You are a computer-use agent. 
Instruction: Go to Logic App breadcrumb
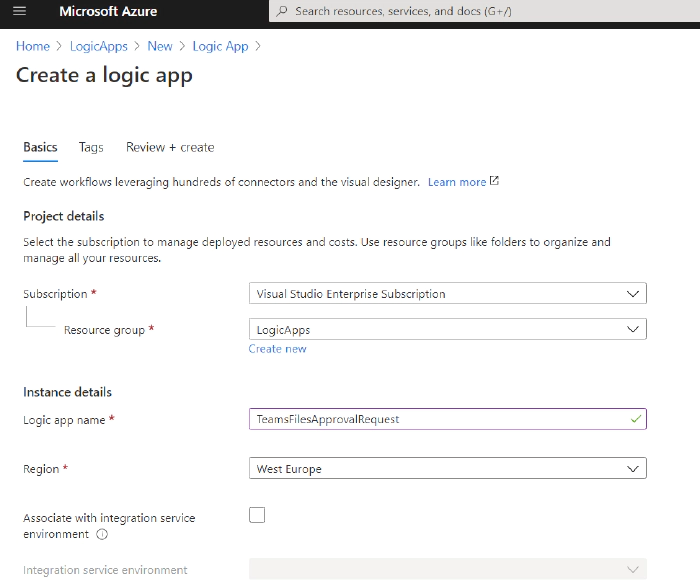coord(220,46)
